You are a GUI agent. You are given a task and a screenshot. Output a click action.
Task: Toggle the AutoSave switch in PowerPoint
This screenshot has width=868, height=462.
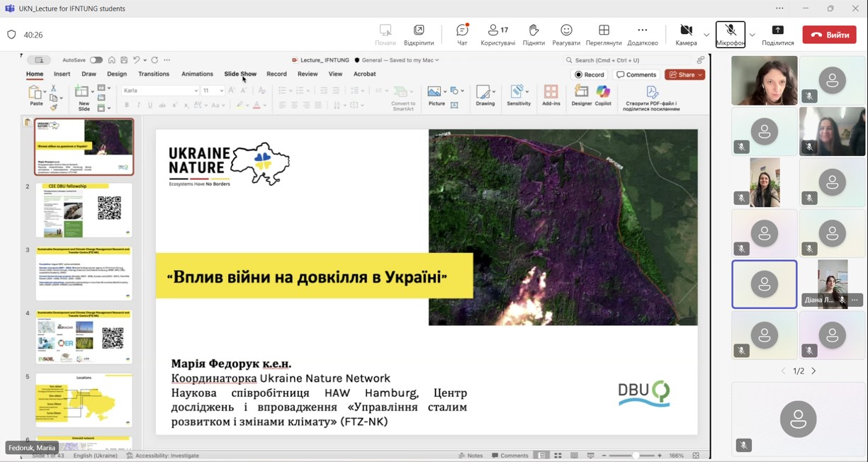96,60
